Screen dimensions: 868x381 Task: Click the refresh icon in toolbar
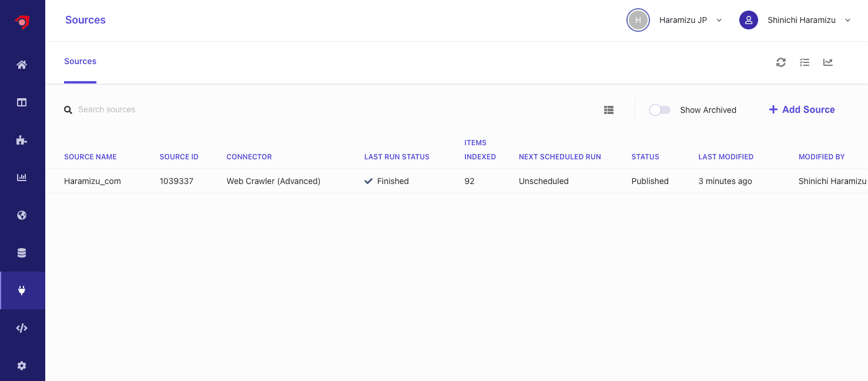(780, 62)
